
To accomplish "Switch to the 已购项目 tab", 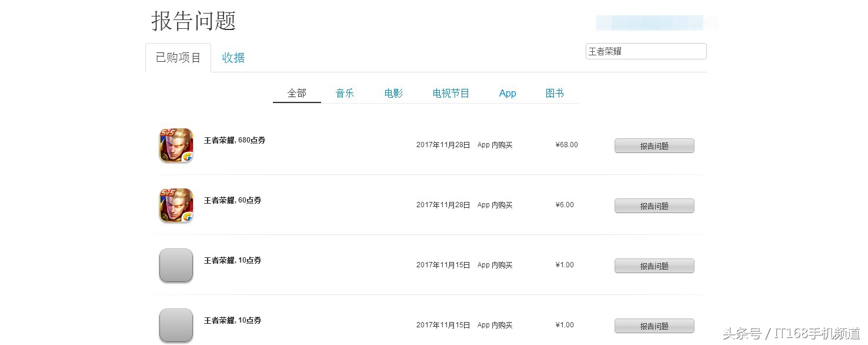I will point(178,57).
